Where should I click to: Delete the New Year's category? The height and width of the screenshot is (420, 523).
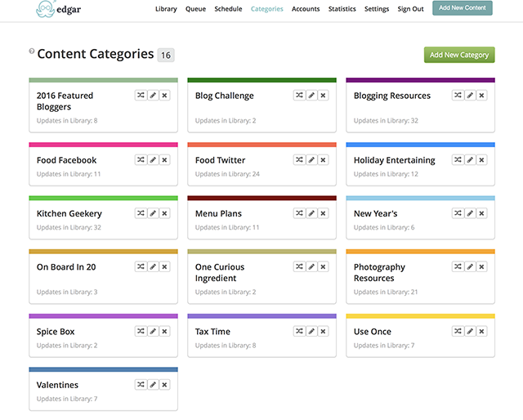[x=481, y=213]
